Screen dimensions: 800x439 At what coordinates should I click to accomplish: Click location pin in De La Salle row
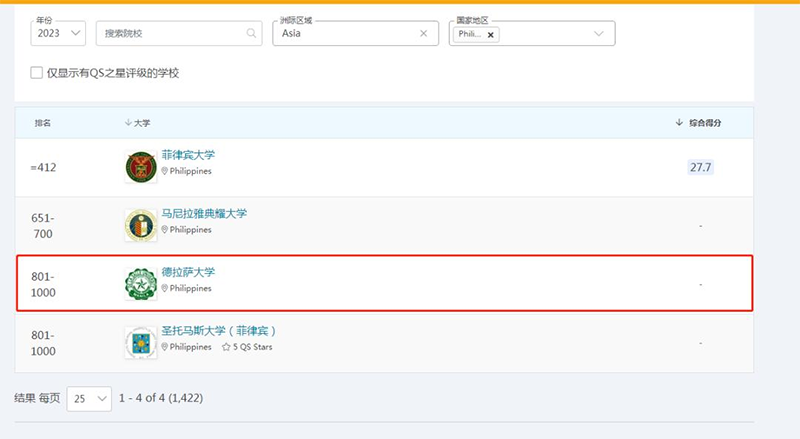pyautogui.click(x=165, y=288)
